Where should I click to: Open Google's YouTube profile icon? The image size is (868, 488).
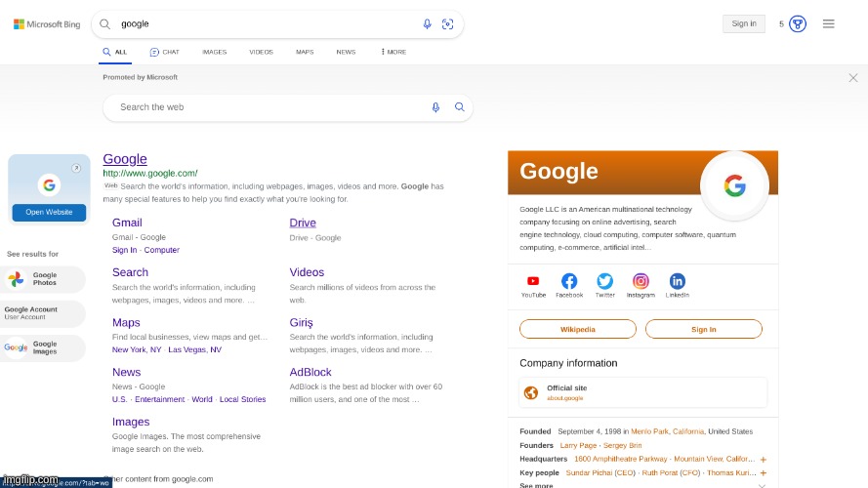(x=533, y=281)
